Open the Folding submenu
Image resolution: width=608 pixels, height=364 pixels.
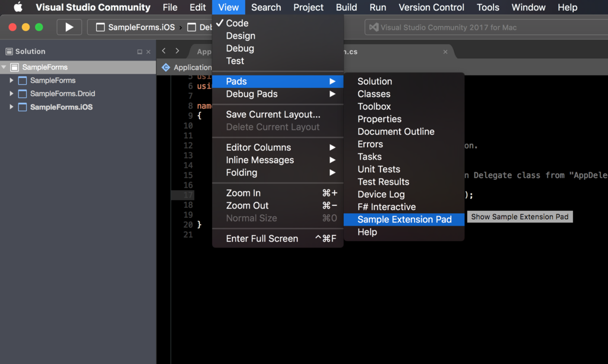coord(278,173)
